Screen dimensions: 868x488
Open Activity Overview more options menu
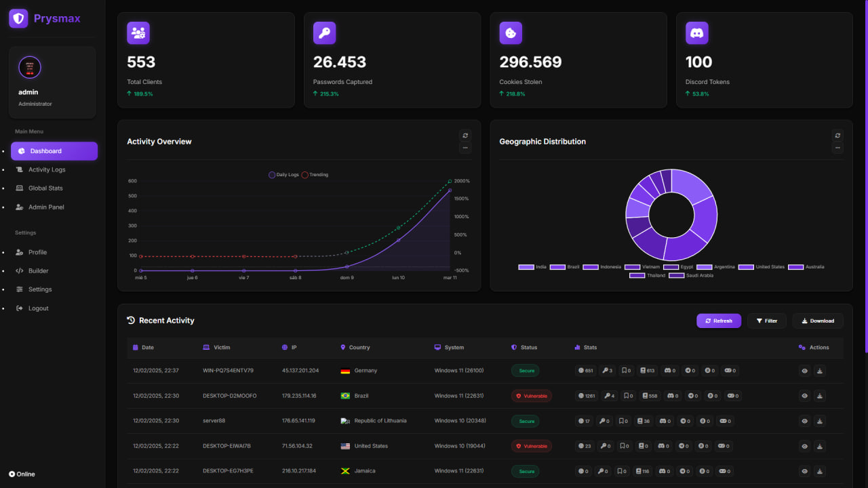tap(465, 147)
